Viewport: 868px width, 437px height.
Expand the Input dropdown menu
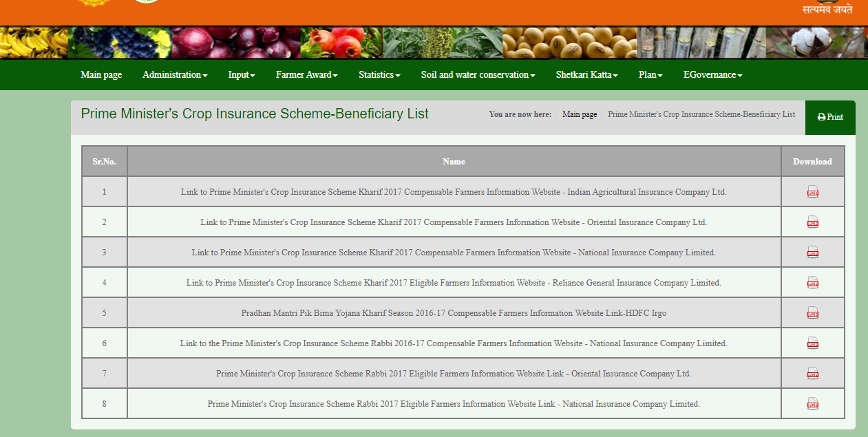click(x=242, y=75)
